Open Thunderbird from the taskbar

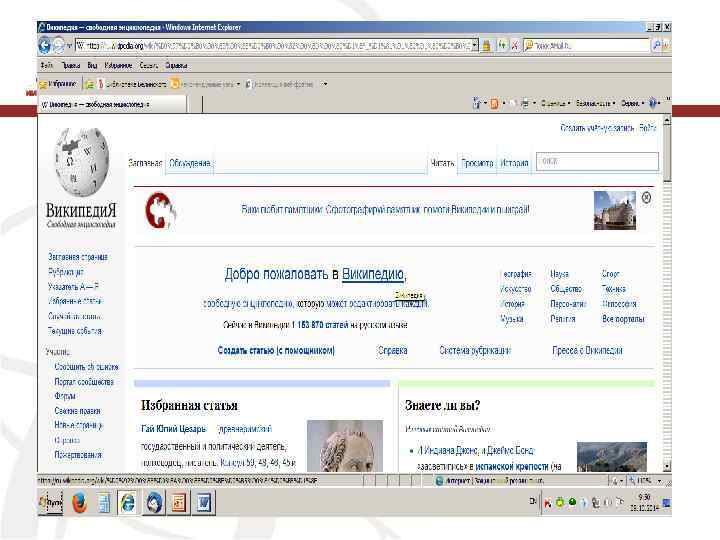point(154,503)
